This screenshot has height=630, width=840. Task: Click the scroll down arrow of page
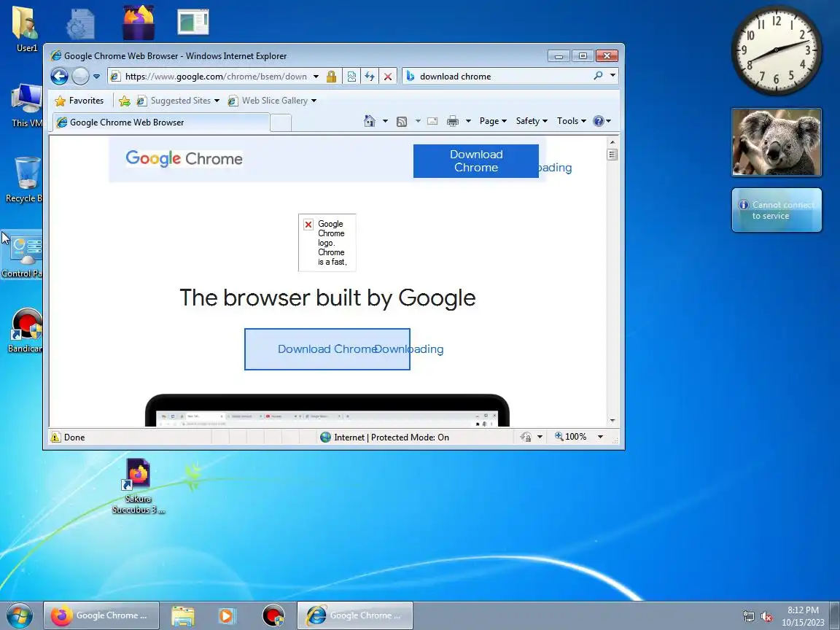(612, 421)
